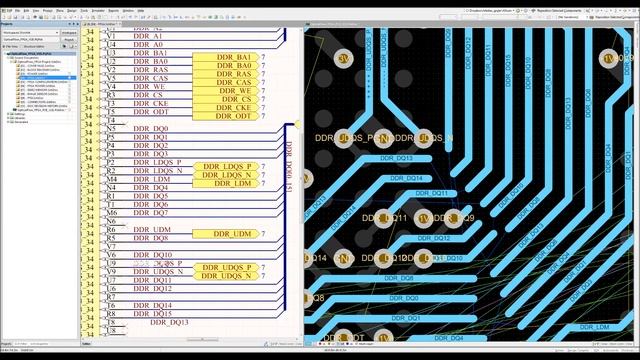Select the DDR_BA0 port in schematic
The height and width of the screenshot is (360, 640).
pyautogui.click(x=226, y=66)
